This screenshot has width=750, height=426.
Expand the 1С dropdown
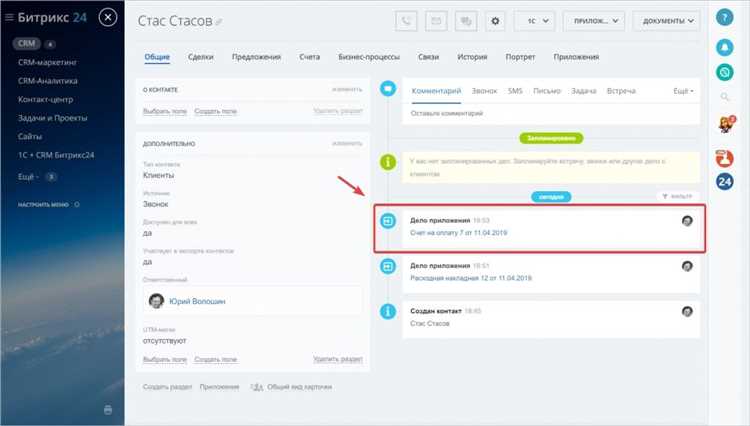click(534, 21)
